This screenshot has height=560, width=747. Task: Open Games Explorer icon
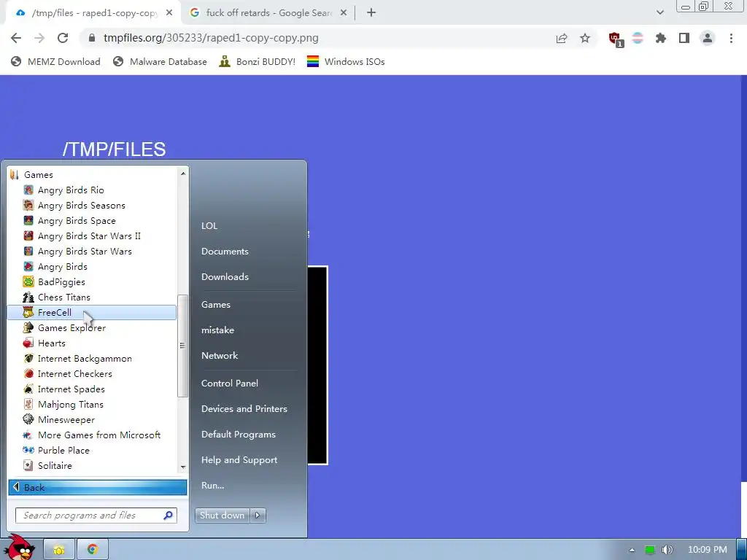(28, 327)
